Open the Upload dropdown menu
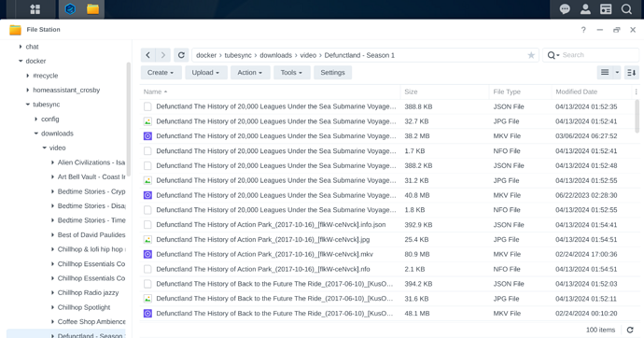This screenshot has height=338, width=644. [205, 73]
